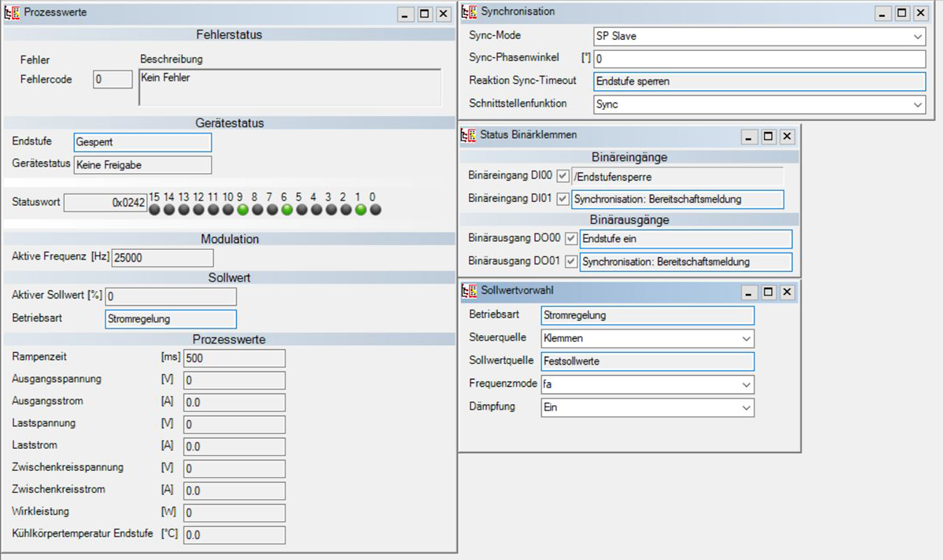Select the Rampenzeit value field
This screenshot has height=560, width=943.
tap(234, 359)
